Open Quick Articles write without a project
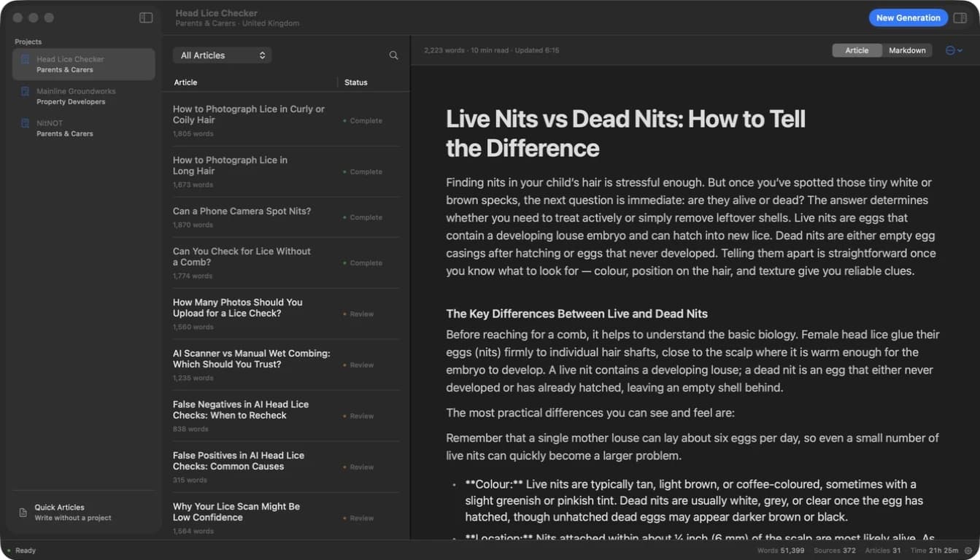980x560 pixels. [84, 513]
